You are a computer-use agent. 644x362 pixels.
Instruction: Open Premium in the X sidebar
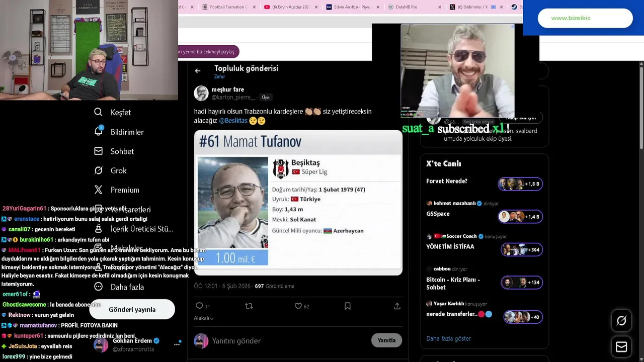125,190
